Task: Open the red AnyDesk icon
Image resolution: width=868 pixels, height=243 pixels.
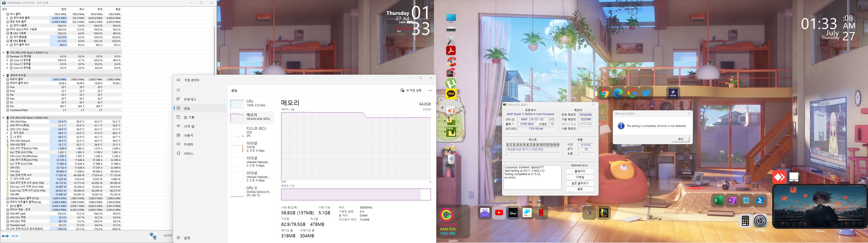Action: point(779,177)
